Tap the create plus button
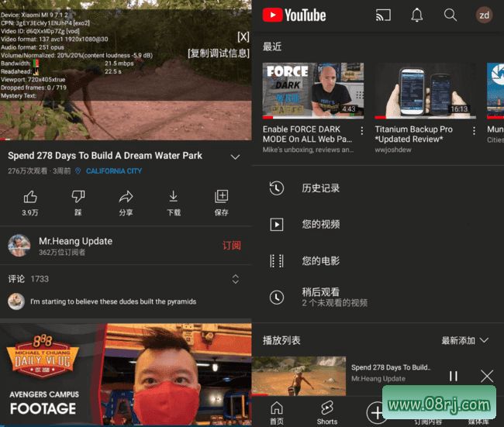Image resolution: width=504 pixels, height=427 pixels. (377, 412)
